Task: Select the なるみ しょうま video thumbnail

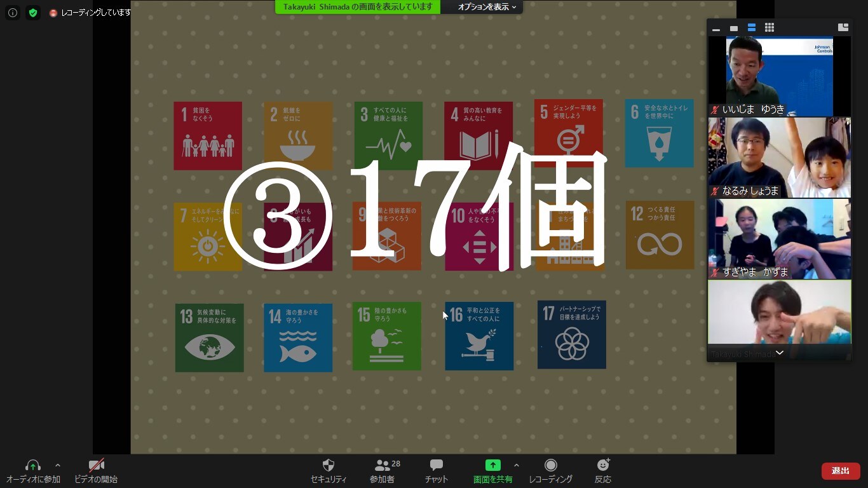Action: coord(779,158)
